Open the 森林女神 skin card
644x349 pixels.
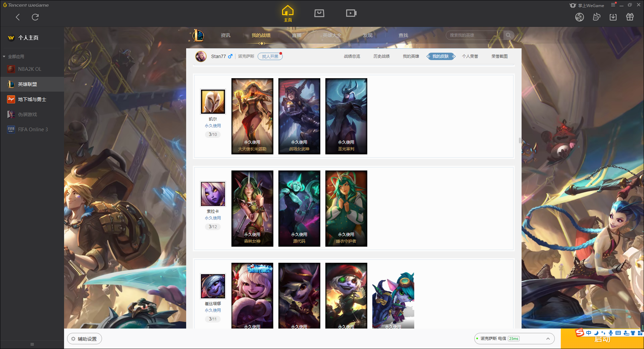252,208
